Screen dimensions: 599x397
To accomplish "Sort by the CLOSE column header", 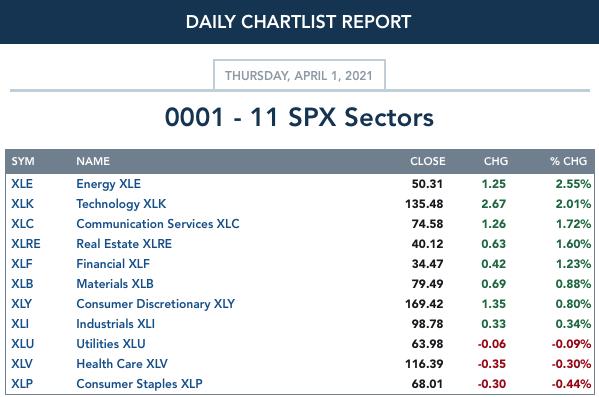I will pyautogui.click(x=427, y=161).
